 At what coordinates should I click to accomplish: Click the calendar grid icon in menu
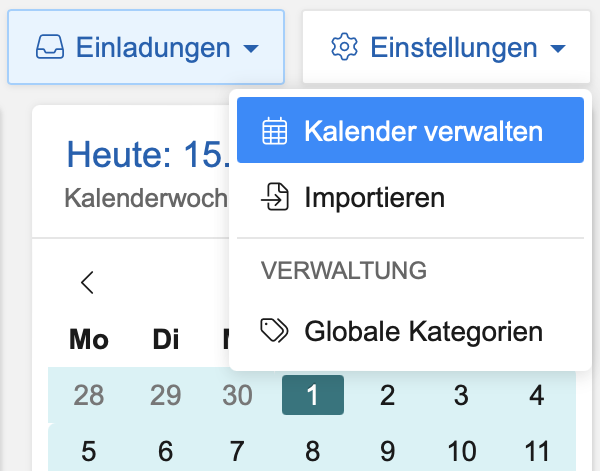coord(274,131)
